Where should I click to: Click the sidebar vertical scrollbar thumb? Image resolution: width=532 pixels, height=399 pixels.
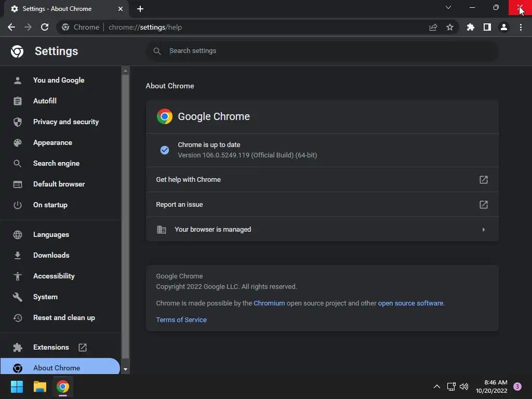tap(125, 217)
